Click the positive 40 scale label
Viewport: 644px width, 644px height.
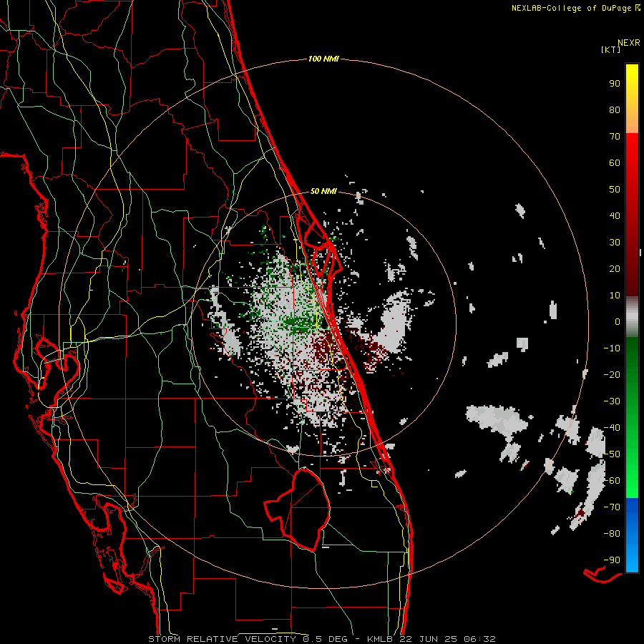coord(615,216)
